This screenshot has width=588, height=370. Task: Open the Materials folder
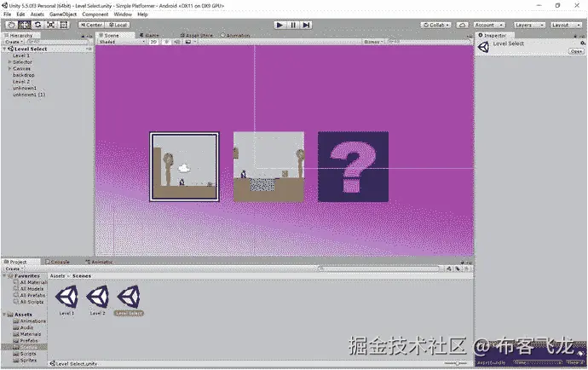[27, 334]
